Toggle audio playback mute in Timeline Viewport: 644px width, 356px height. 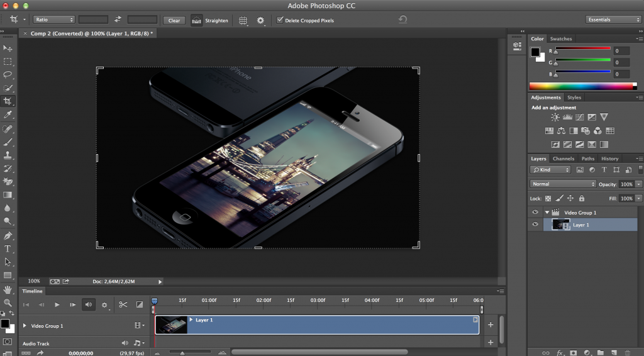(88, 304)
